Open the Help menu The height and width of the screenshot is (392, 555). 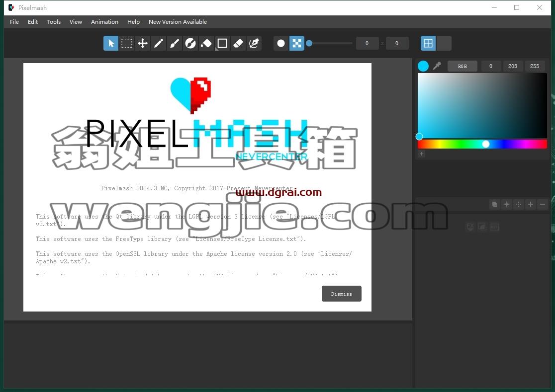[134, 21]
